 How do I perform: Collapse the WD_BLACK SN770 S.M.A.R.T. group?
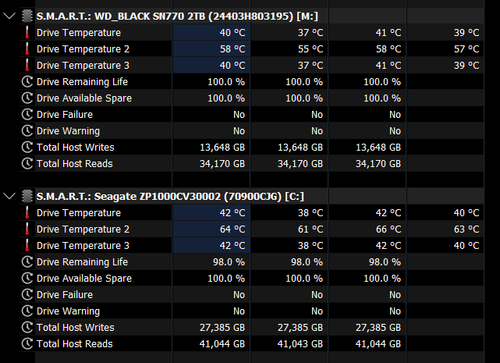(x=9, y=16)
